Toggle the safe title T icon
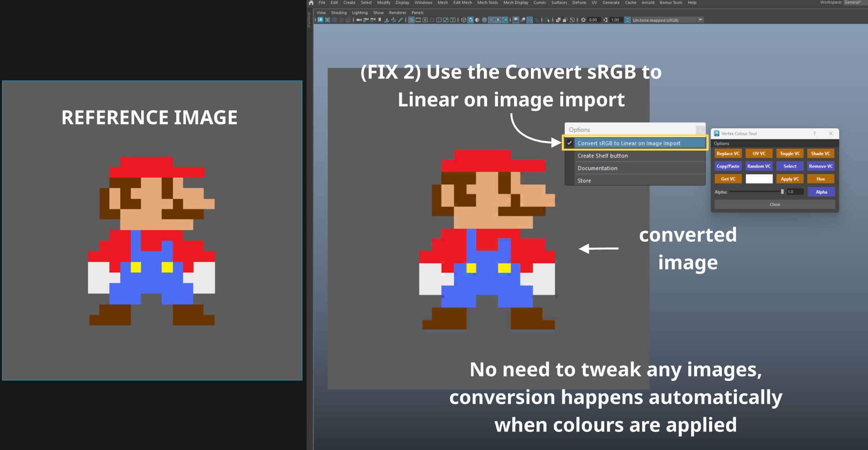868x450 pixels. (x=453, y=20)
